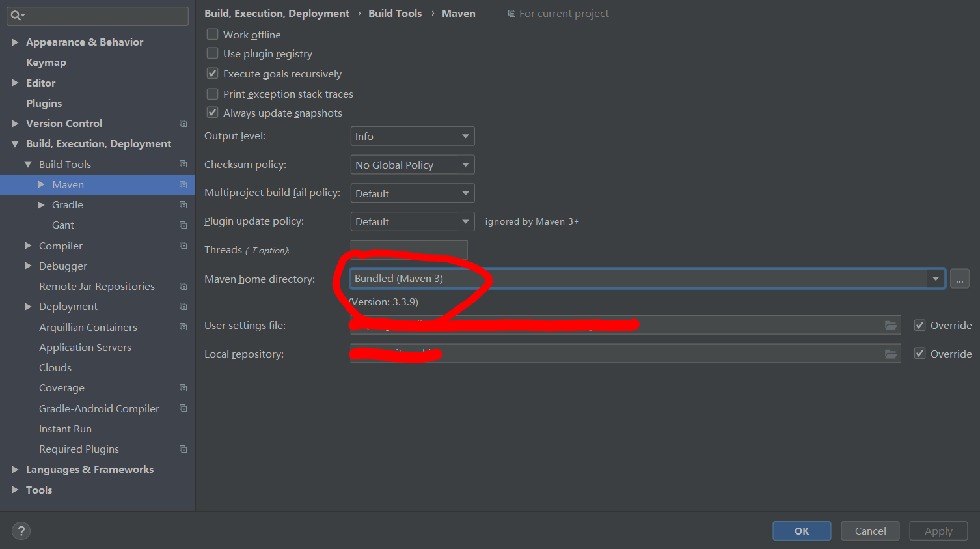
Task: Open the Keymap settings page
Action: click(x=46, y=63)
